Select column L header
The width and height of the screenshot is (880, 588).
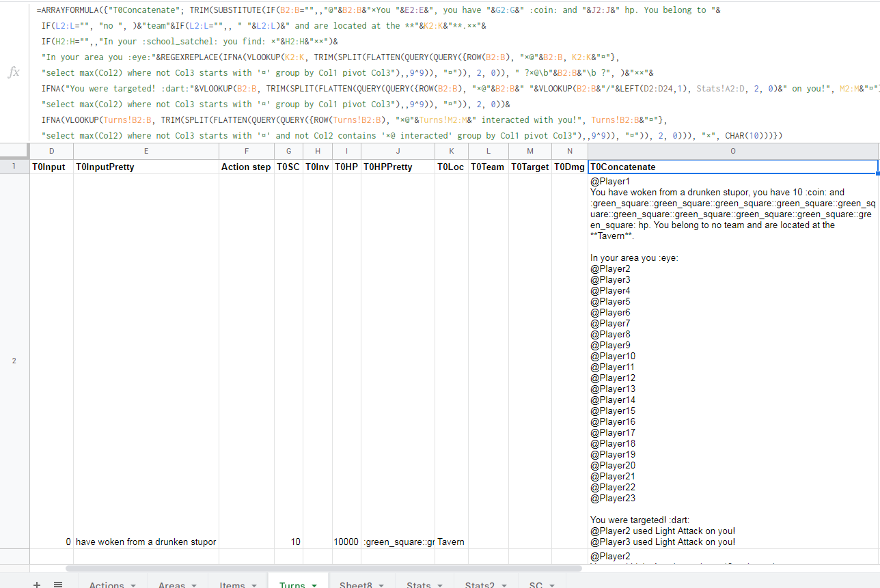[x=488, y=151]
